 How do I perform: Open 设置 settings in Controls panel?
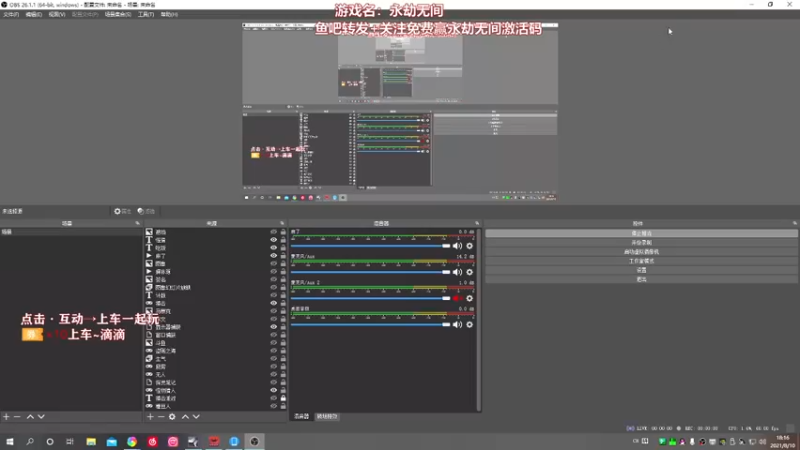point(641,270)
